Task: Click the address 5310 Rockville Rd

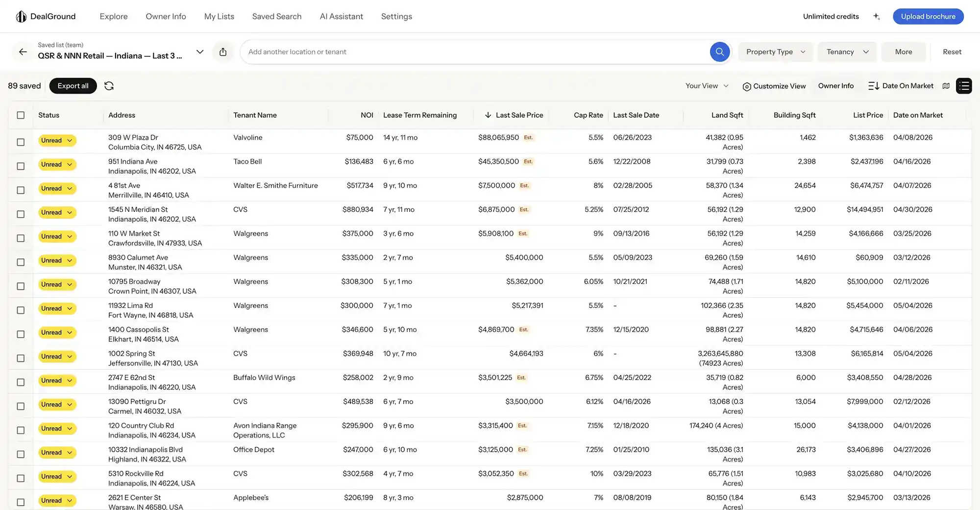Action: pos(136,474)
